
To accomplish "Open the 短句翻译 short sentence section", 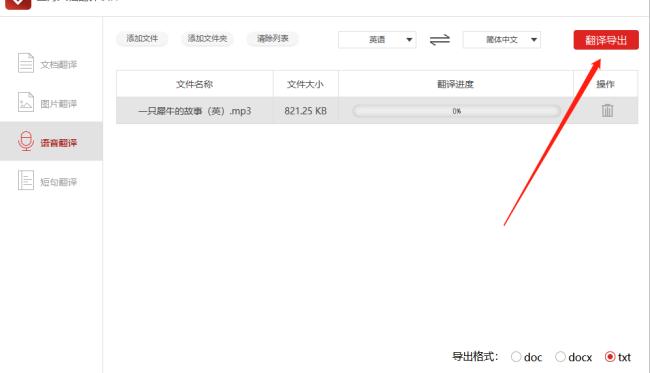I will [51, 181].
